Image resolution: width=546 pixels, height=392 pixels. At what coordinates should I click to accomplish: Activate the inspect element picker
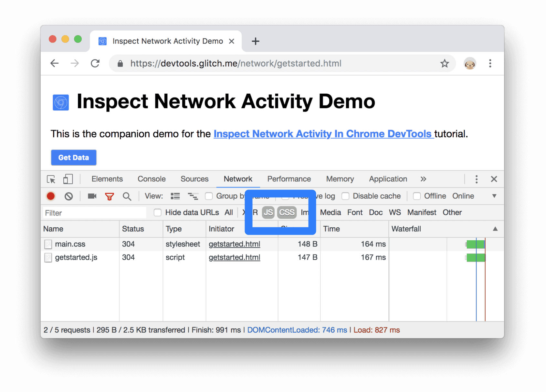pyautogui.click(x=51, y=179)
